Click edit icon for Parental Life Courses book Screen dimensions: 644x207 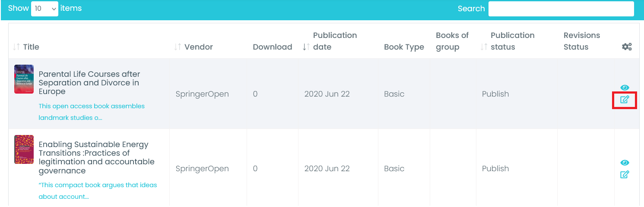[x=625, y=100]
